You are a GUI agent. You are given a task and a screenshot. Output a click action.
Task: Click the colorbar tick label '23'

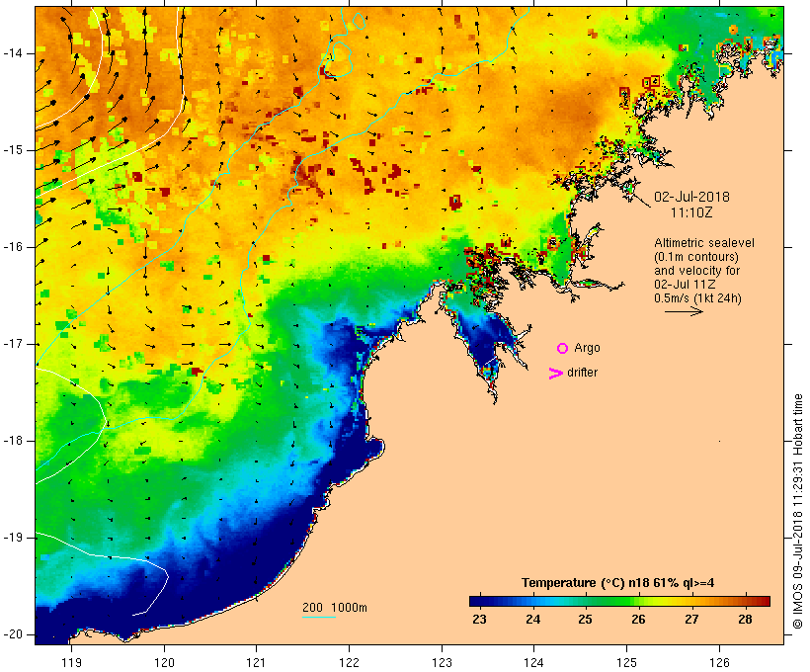[479, 620]
